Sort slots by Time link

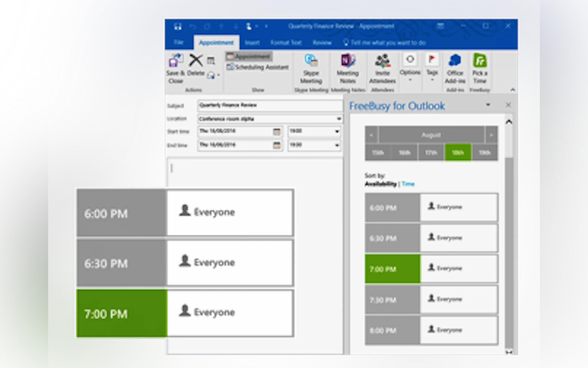(408, 184)
